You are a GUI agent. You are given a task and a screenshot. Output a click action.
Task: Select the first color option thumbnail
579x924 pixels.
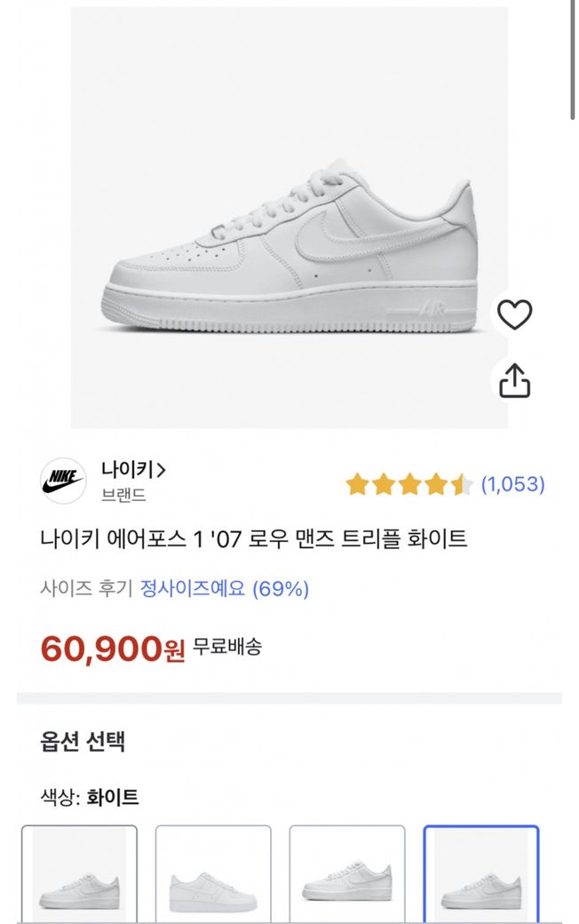pyautogui.click(x=79, y=875)
